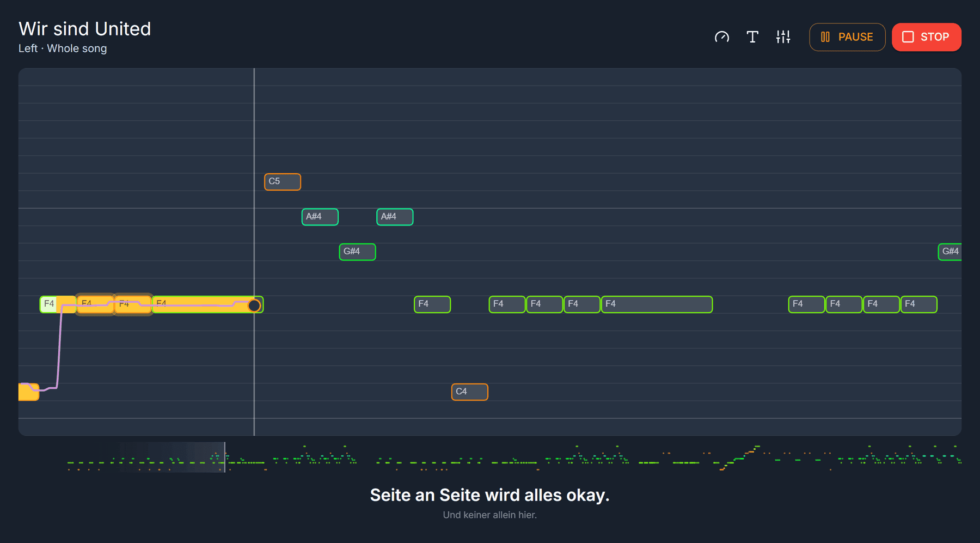Toggle the lyrics text icon
Image resolution: width=980 pixels, height=543 pixels.
point(752,37)
